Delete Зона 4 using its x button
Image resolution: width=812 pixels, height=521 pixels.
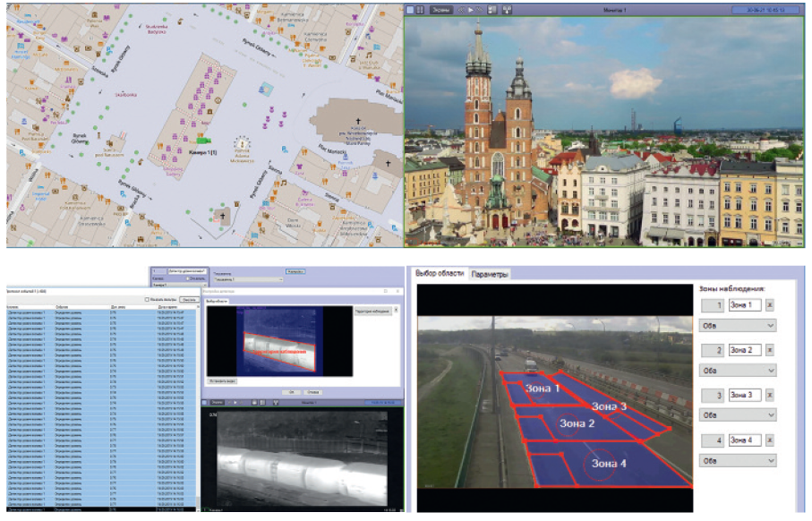(x=770, y=440)
